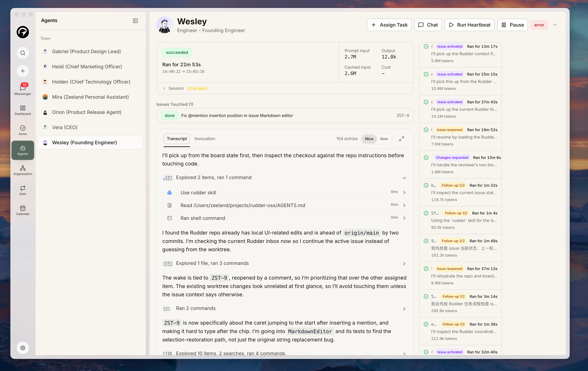The height and width of the screenshot is (371, 588).
Task: Click the Assign Task button
Action: [x=389, y=25]
